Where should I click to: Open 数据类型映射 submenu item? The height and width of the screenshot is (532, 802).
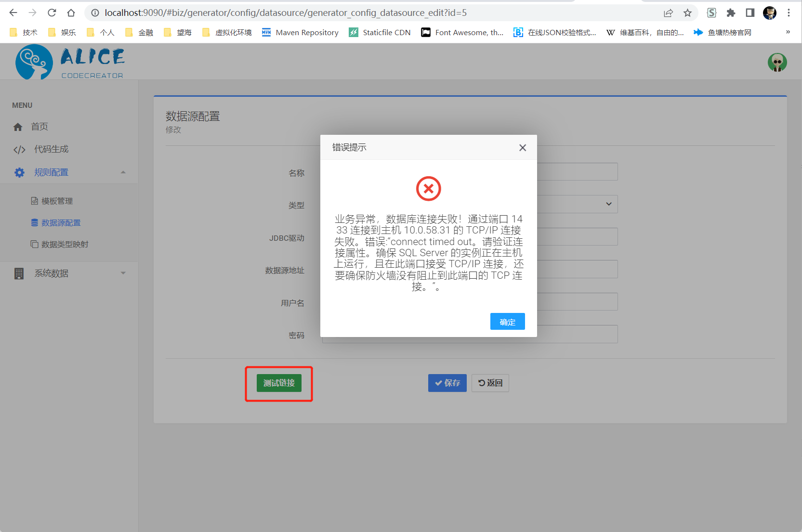coord(65,244)
